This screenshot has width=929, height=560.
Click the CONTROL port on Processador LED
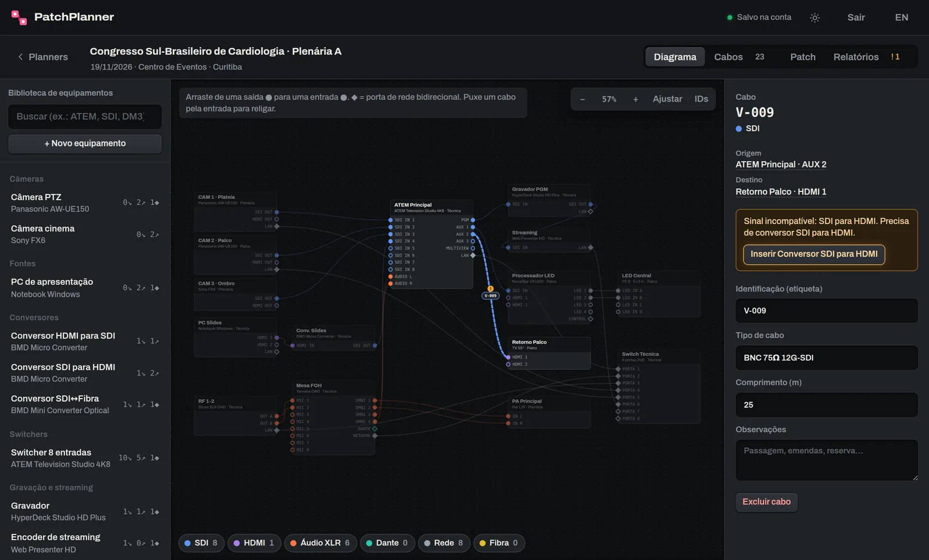(x=590, y=319)
